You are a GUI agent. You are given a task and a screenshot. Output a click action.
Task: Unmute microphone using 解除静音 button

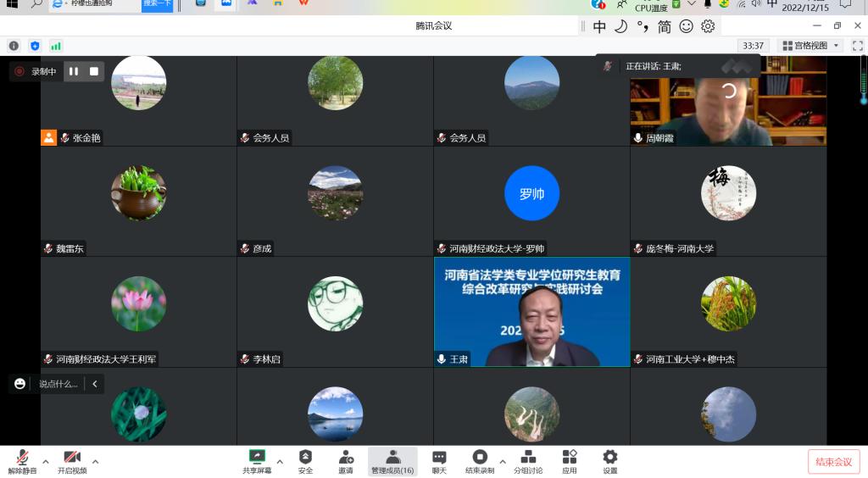click(22, 461)
